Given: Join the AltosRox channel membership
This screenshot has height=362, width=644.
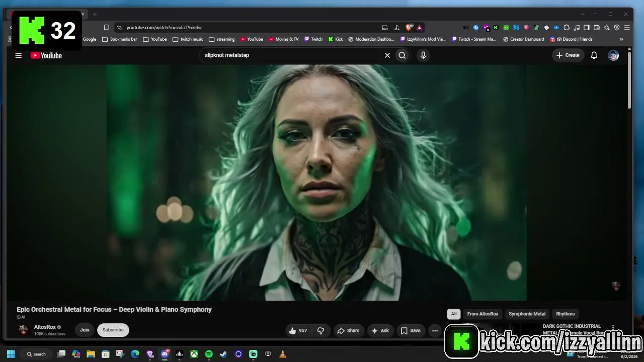Looking at the screenshot, I should [x=85, y=330].
